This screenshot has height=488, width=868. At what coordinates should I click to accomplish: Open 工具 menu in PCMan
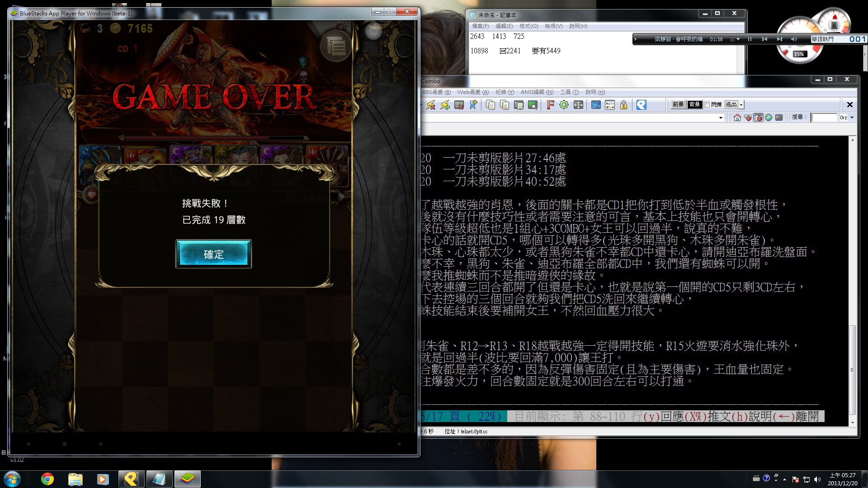pyautogui.click(x=569, y=92)
